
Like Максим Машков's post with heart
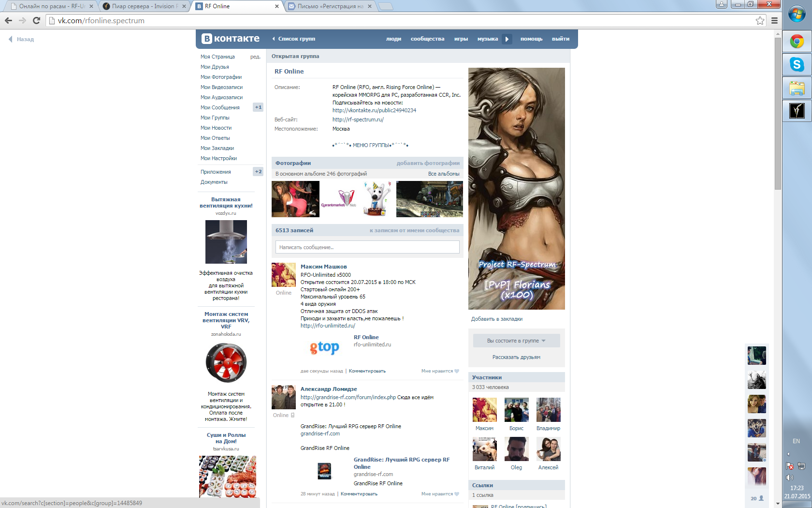(457, 371)
